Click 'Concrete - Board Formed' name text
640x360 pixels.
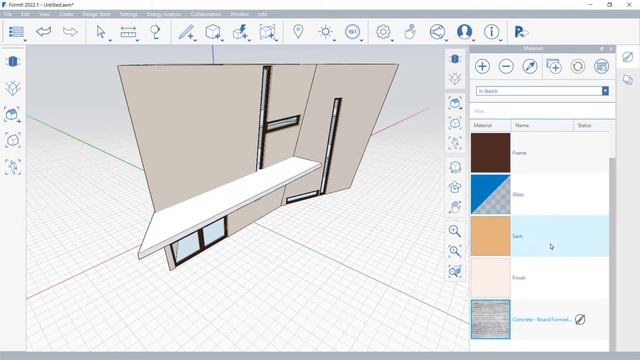click(x=542, y=319)
